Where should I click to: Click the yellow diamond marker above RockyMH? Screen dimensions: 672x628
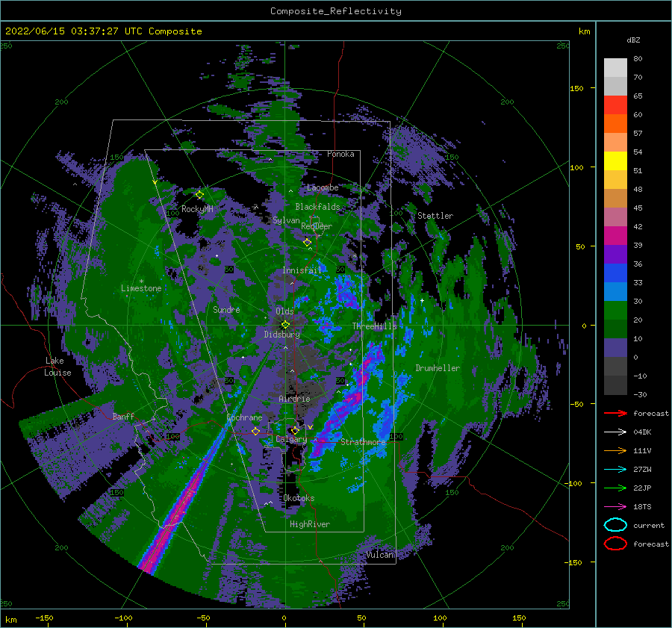(199, 195)
